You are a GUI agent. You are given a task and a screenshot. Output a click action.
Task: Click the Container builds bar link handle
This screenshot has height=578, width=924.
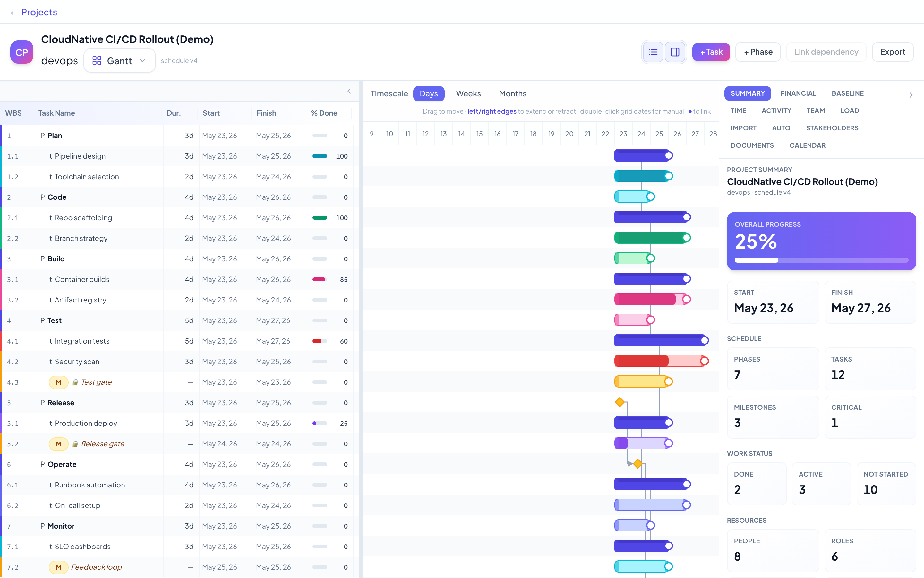(x=687, y=299)
